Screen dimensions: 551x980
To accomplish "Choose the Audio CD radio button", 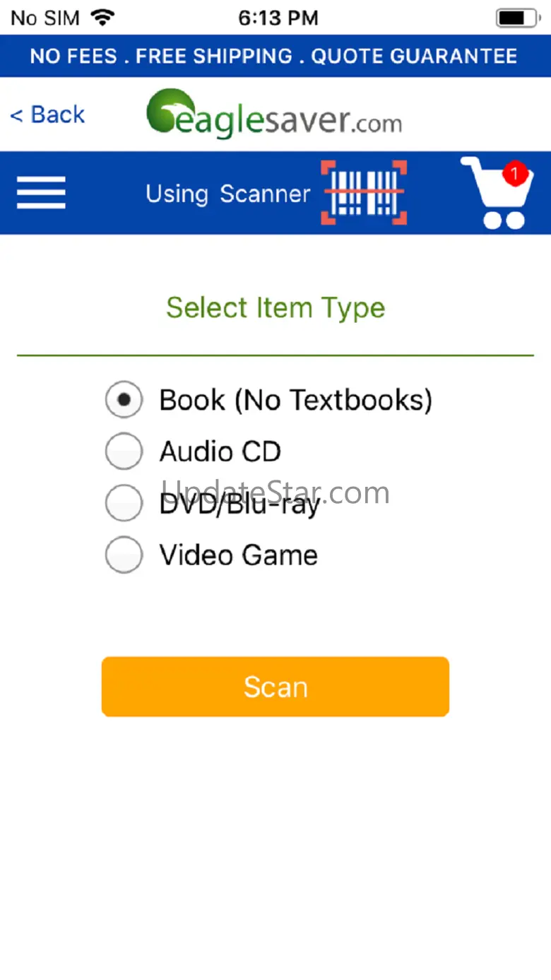I will click(x=124, y=451).
